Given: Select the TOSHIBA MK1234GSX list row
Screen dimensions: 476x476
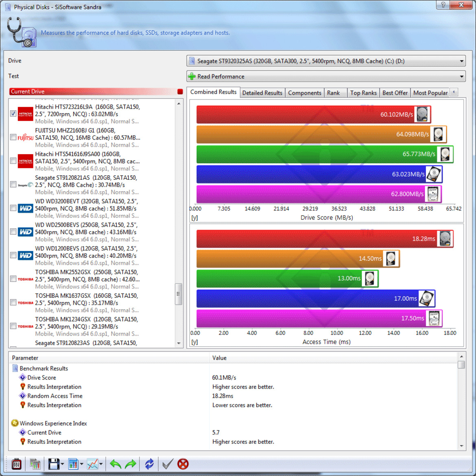Looking at the screenshot, I should [92, 326].
